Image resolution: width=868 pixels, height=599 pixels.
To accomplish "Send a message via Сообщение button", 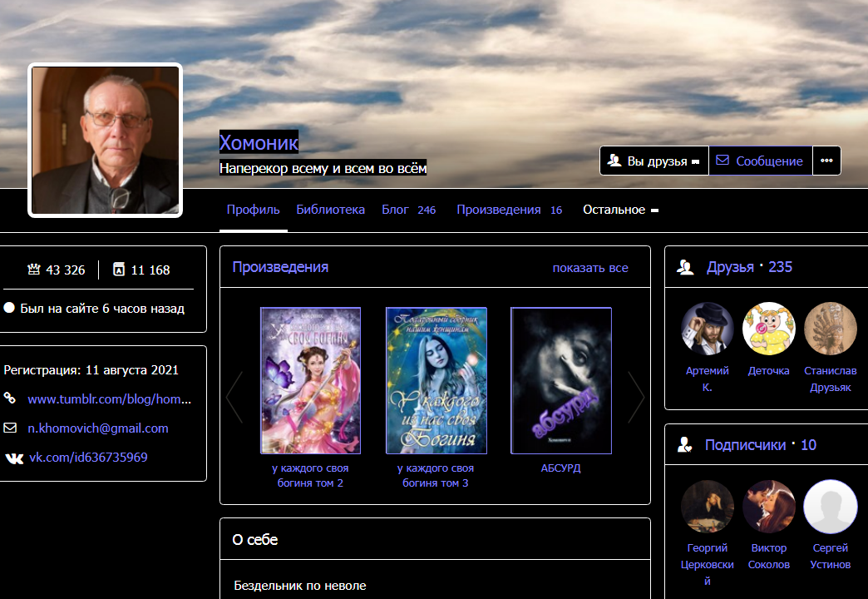I will pyautogui.click(x=760, y=161).
